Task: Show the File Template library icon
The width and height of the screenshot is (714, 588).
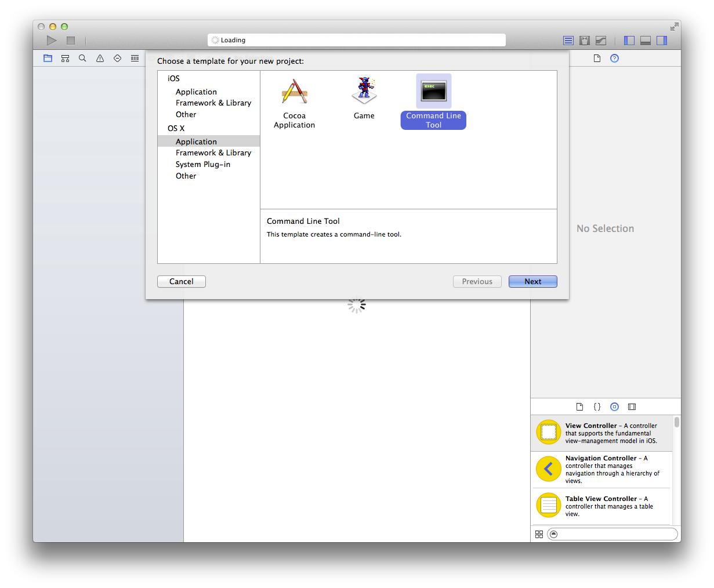Action: point(579,406)
